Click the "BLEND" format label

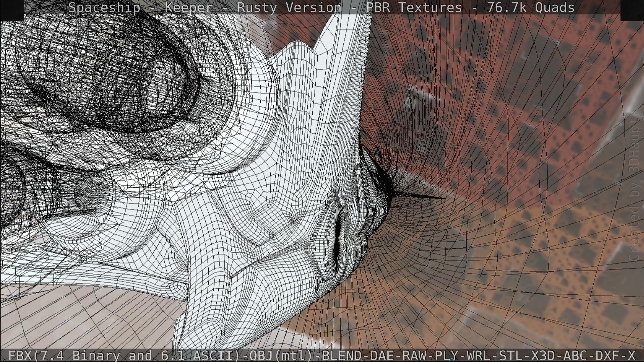[342, 355]
